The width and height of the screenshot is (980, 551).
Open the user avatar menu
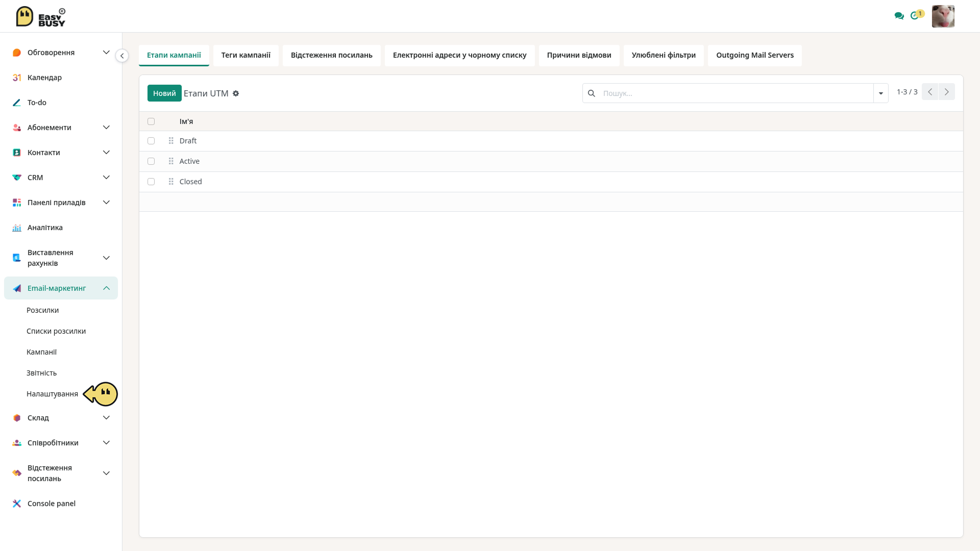point(943,16)
